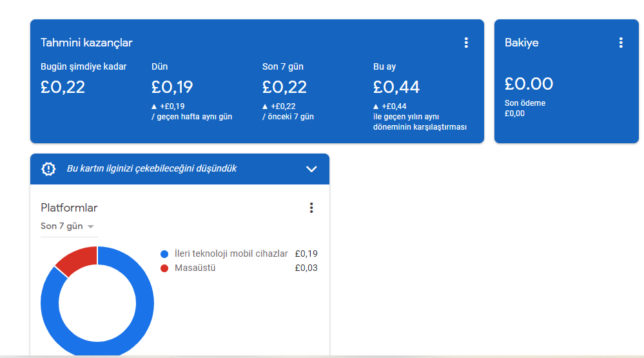Click the Bugün şimdiye kadar £0,22 value
Image resolution: width=644 pixels, height=358 pixels.
(63, 87)
